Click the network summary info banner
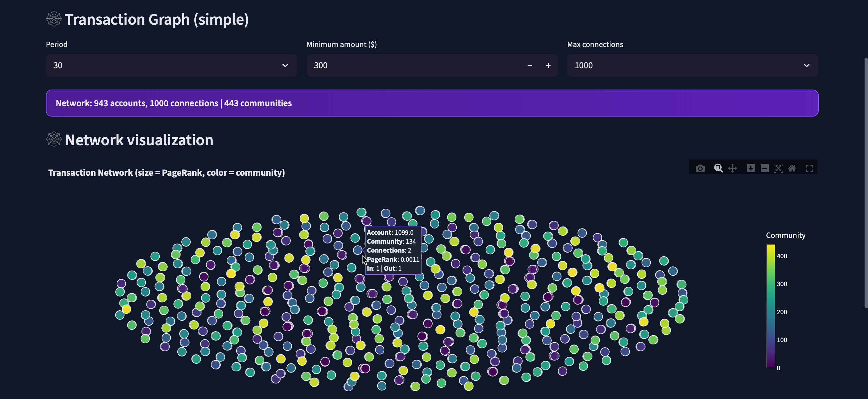Viewport: 868px width, 399px height. [432, 103]
